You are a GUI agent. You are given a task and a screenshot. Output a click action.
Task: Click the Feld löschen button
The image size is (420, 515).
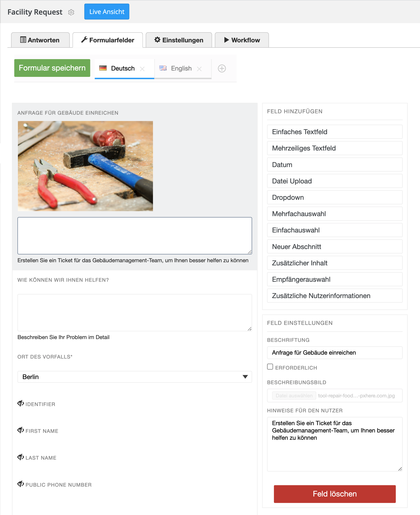[x=335, y=494]
